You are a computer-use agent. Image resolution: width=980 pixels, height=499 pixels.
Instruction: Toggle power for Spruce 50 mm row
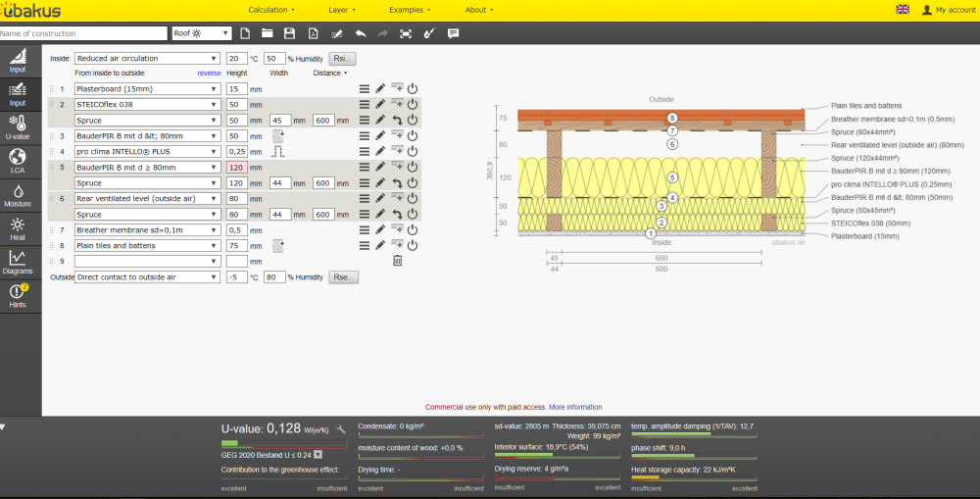(413, 120)
